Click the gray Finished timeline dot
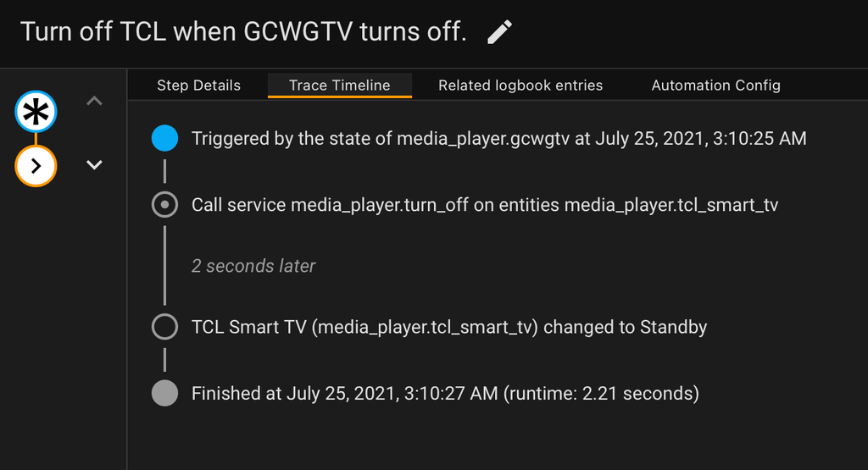 tap(165, 393)
